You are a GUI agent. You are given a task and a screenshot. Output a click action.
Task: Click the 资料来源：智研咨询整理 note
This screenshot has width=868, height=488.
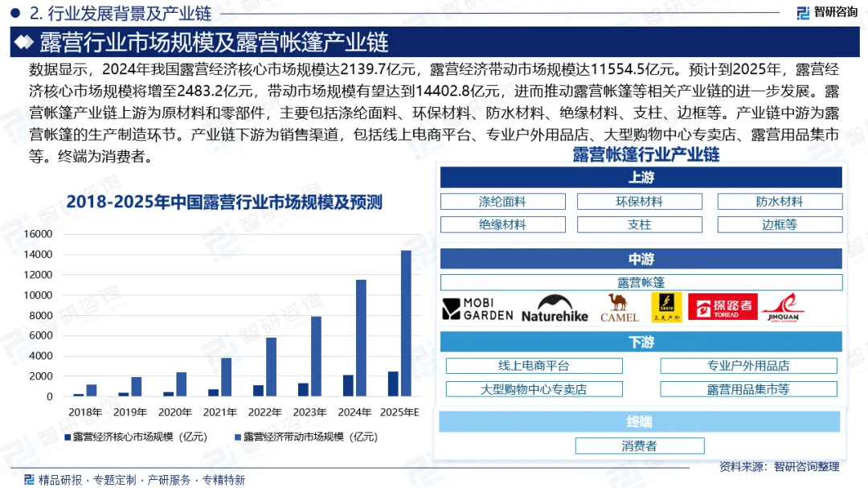tap(780, 467)
